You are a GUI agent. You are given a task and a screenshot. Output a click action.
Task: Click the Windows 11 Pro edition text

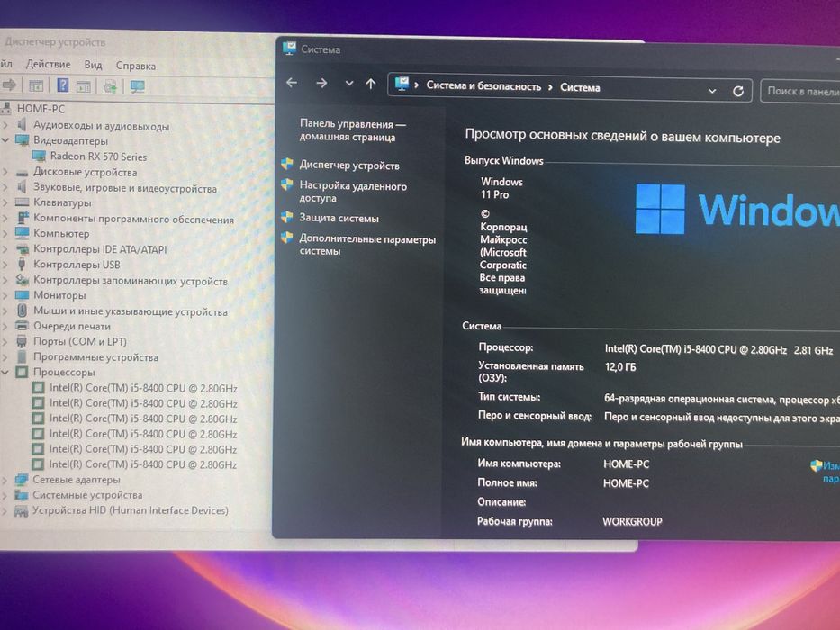click(501, 188)
